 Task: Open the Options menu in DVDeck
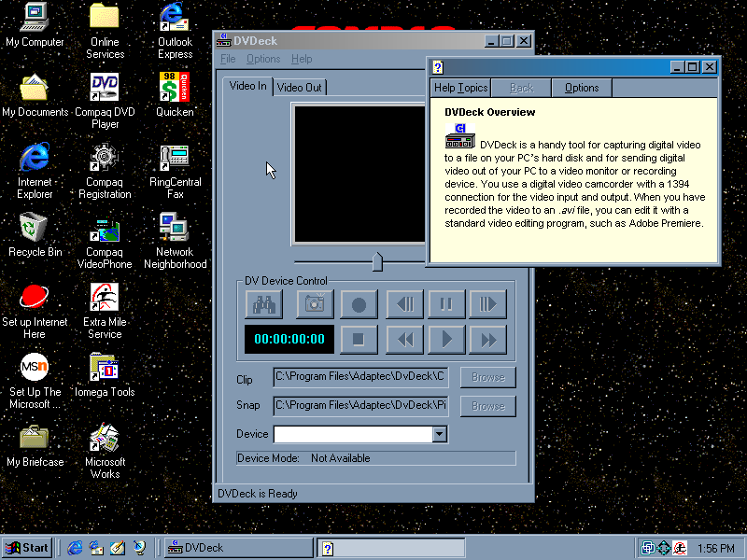tap(263, 59)
